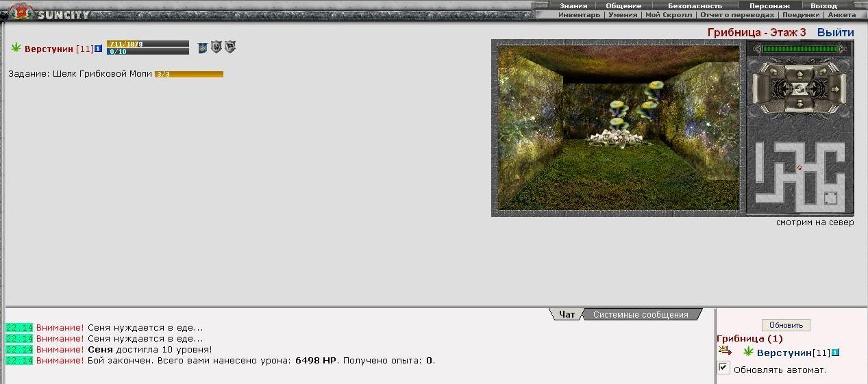Click the first 22:14 chat timestamp
868x384 pixels.
click(19, 327)
